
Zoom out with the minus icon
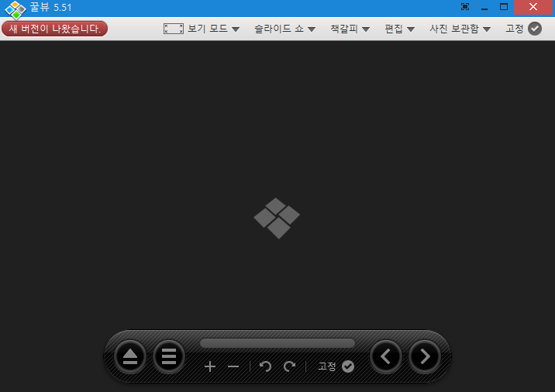(x=233, y=366)
